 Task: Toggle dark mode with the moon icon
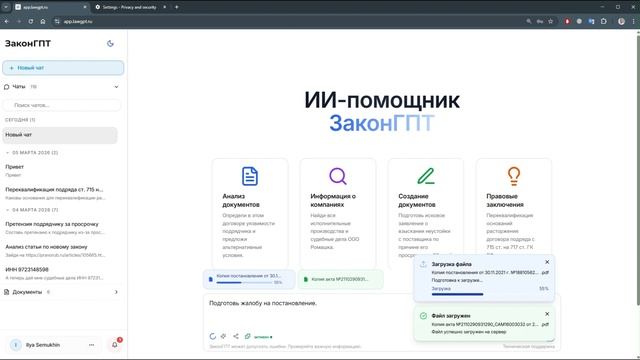click(110, 43)
